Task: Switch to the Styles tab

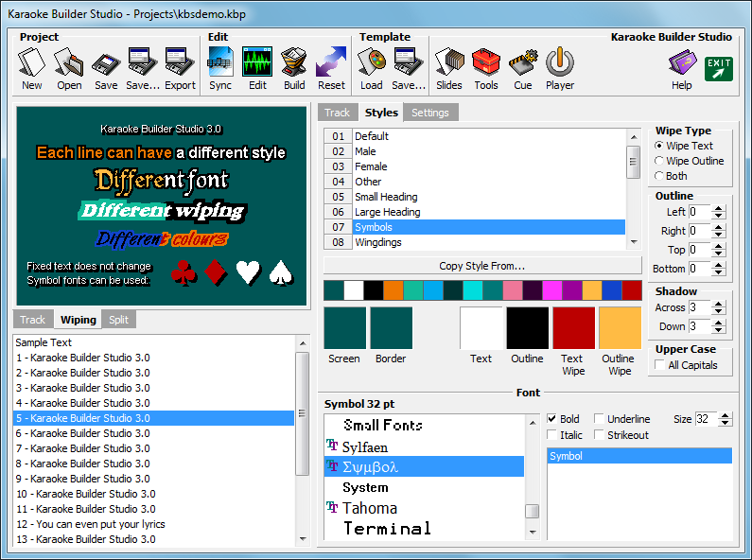Action: 381,113
